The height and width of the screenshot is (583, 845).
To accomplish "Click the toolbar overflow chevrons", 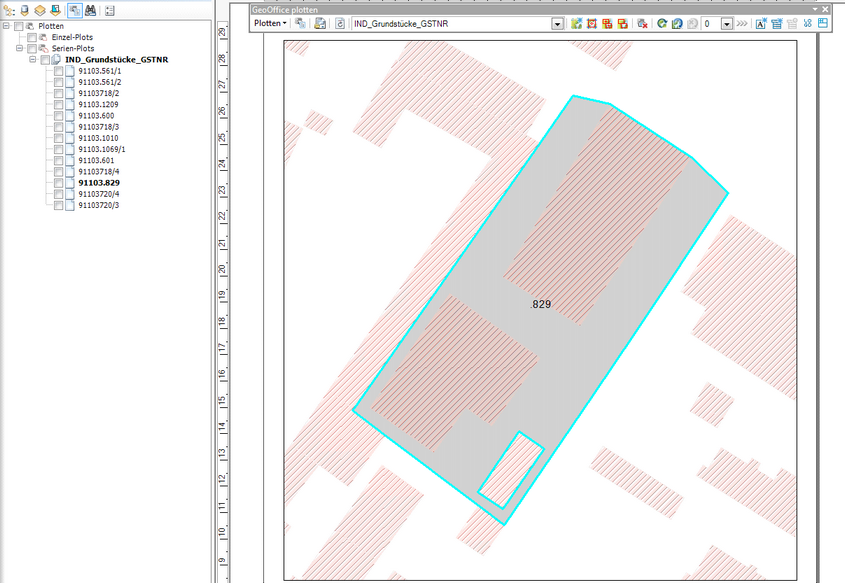I will (x=741, y=23).
